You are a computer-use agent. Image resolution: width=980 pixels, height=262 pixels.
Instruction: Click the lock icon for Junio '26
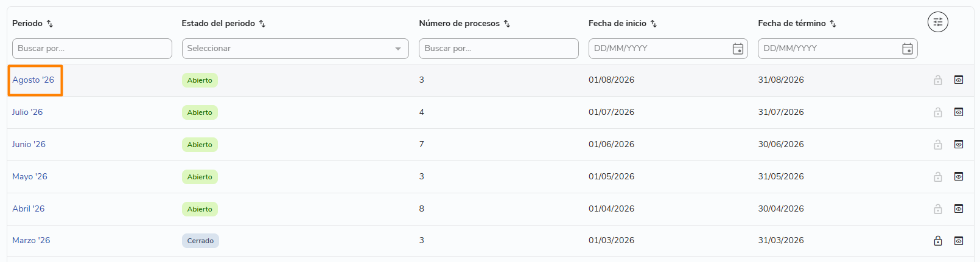tap(938, 145)
